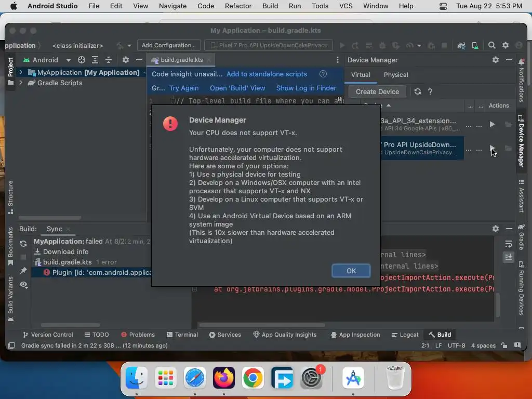Launch the Pro API UpsideDown virtual device

[492, 148]
